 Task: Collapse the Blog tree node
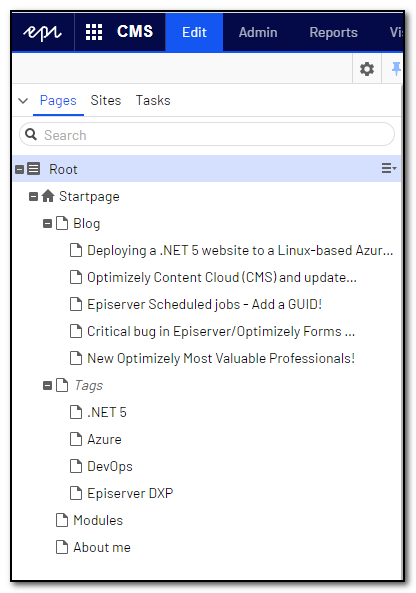coord(47,224)
